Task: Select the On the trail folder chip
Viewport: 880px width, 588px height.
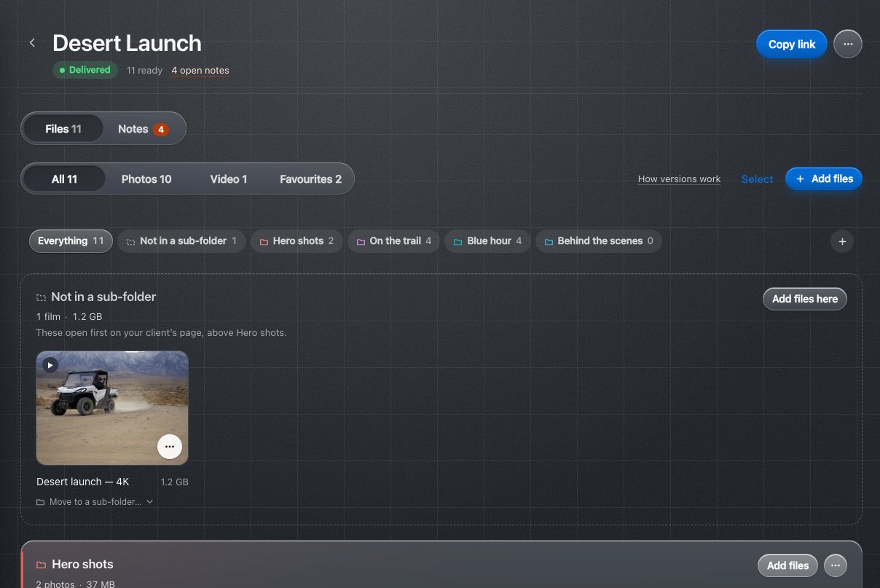Action: pyautogui.click(x=393, y=241)
